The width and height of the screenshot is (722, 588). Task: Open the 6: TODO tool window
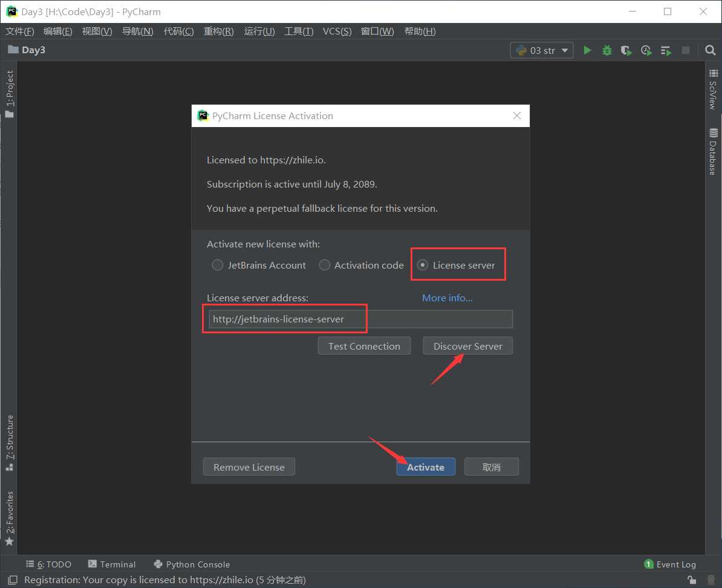[49, 564]
